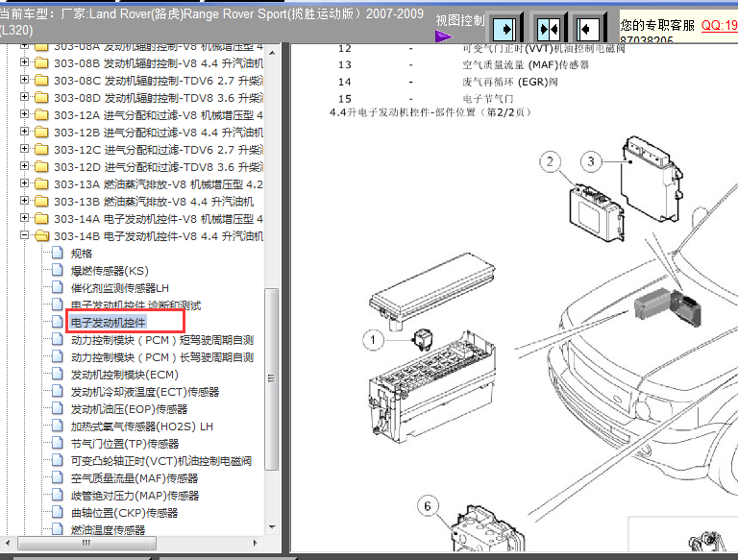The image size is (738, 560).
Task: Expand the 303-13A 燃油蒸汽排放 folder
Action: click(24, 183)
